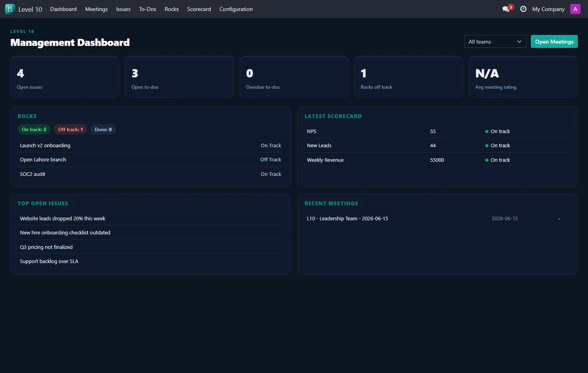Click the Latest Scorecard heading
Viewport: 588px width, 373px height.
click(x=333, y=116)
